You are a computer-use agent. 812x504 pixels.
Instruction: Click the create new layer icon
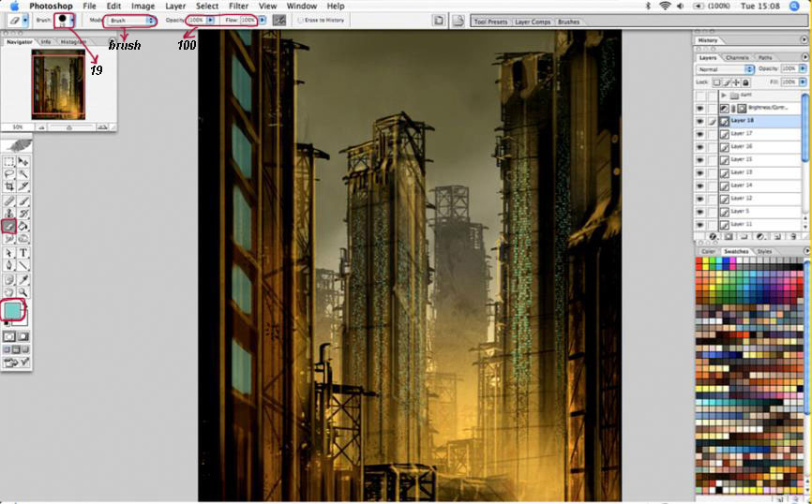click(x=777, y=236)
